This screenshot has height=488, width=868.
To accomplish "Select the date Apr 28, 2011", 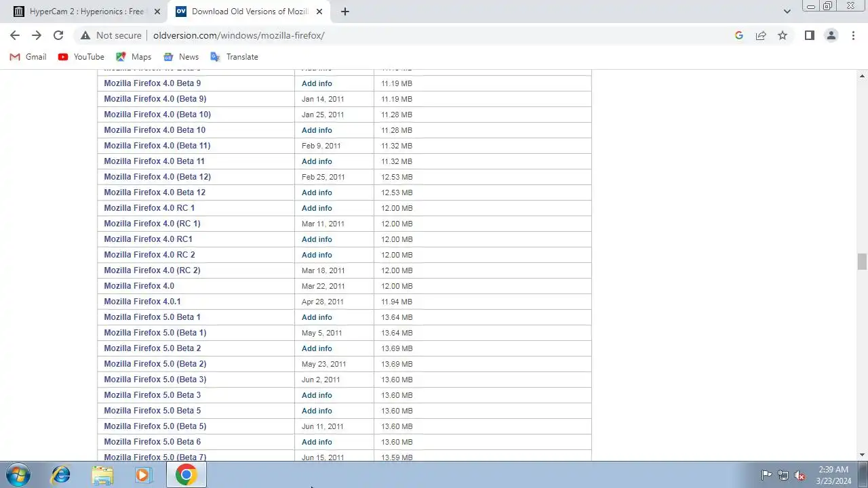I will coord(322,302).
